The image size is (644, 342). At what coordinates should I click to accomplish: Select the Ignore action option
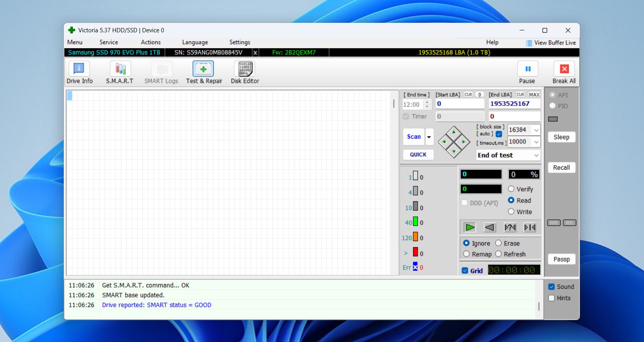coord(466,243)
